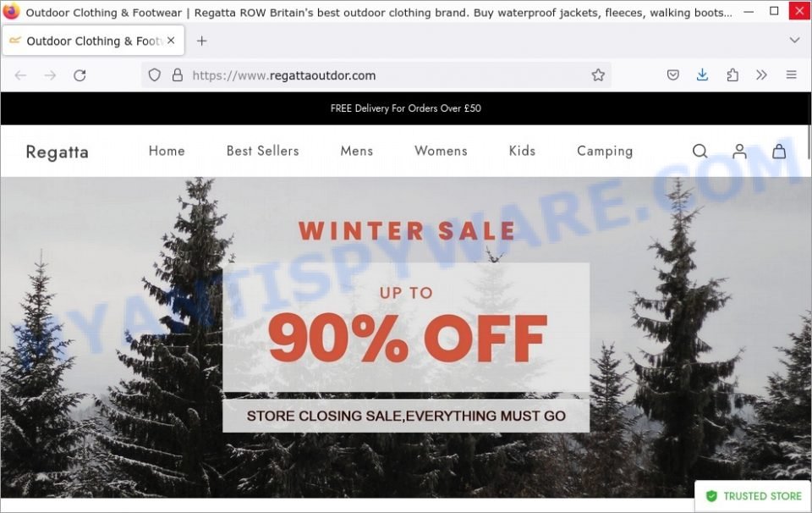The width and height of the screenshot is (812, 513).
Task: Open the extensions puzzle piece icon
Action: [732, 75]
